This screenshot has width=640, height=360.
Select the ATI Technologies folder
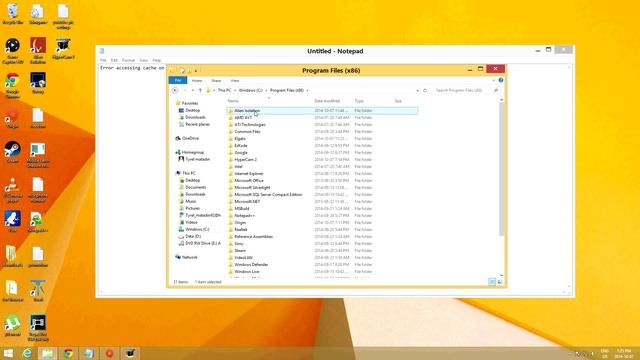250,124
